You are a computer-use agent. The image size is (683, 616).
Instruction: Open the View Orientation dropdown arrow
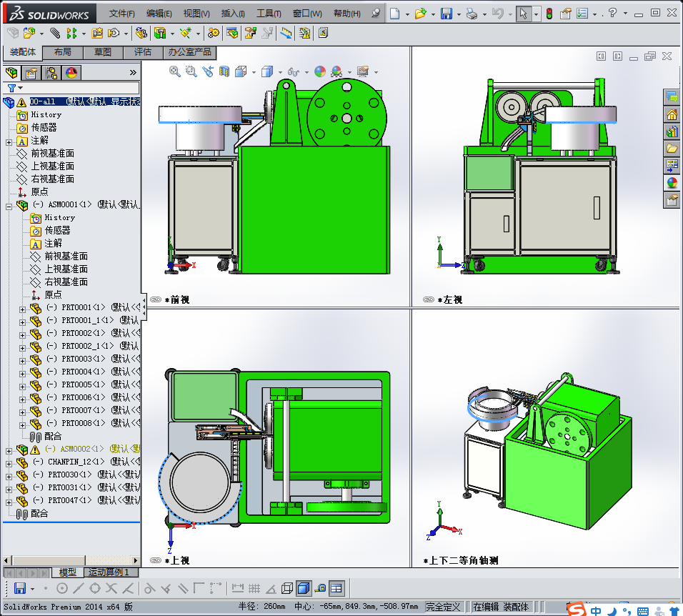254,72
